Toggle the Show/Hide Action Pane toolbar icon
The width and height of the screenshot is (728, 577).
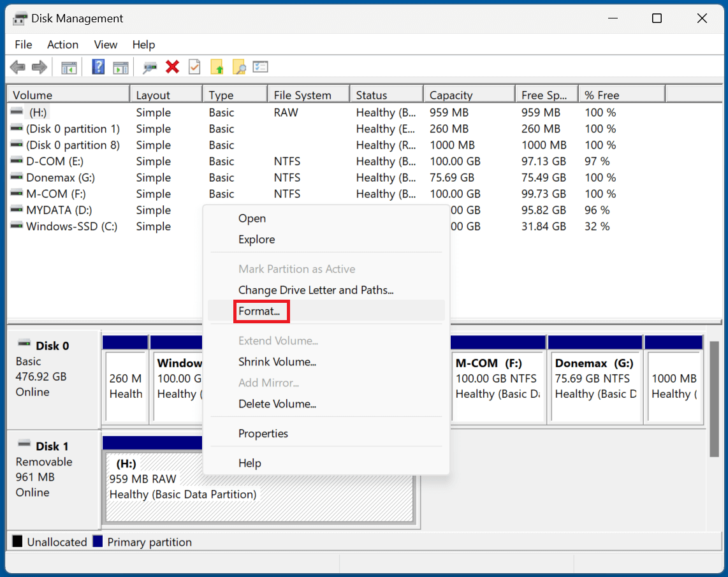120,66
